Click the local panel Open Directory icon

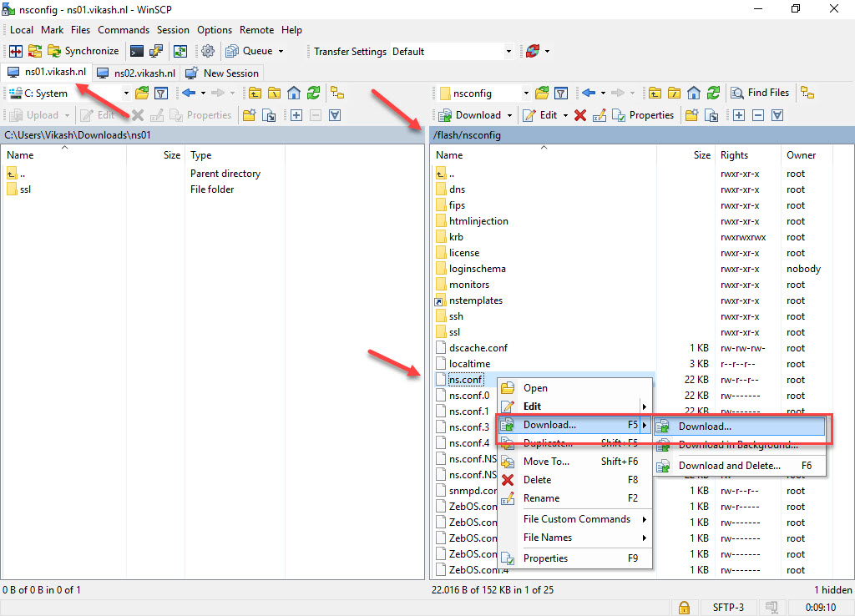[142, 93]
